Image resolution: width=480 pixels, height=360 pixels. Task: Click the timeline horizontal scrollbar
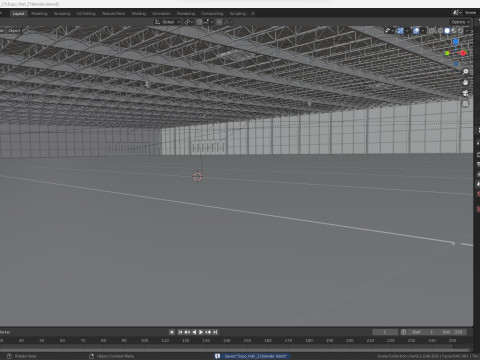(235, 350)
